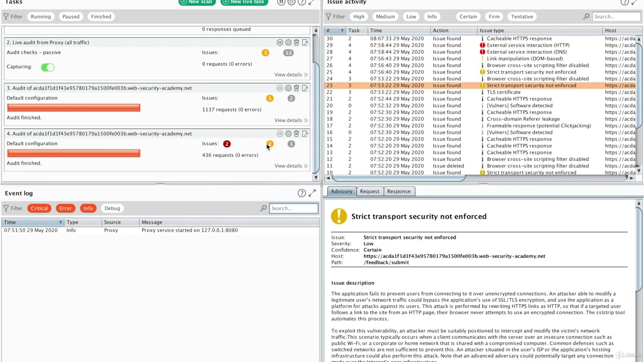This screenshot has width=644, height=362.
Task: Toggle the Paused tasks filter
Action: coord(71,17)
